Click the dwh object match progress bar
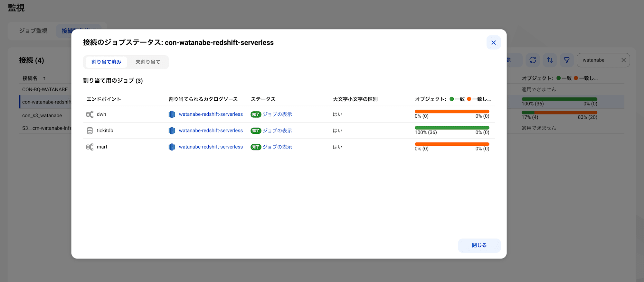The height and width of the screenshot is (282, 644). [452, 112]
